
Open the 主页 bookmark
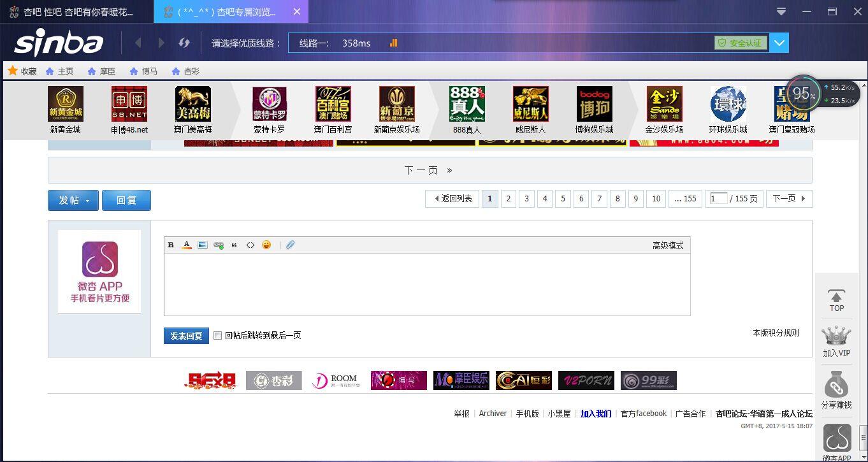(59, 71)
